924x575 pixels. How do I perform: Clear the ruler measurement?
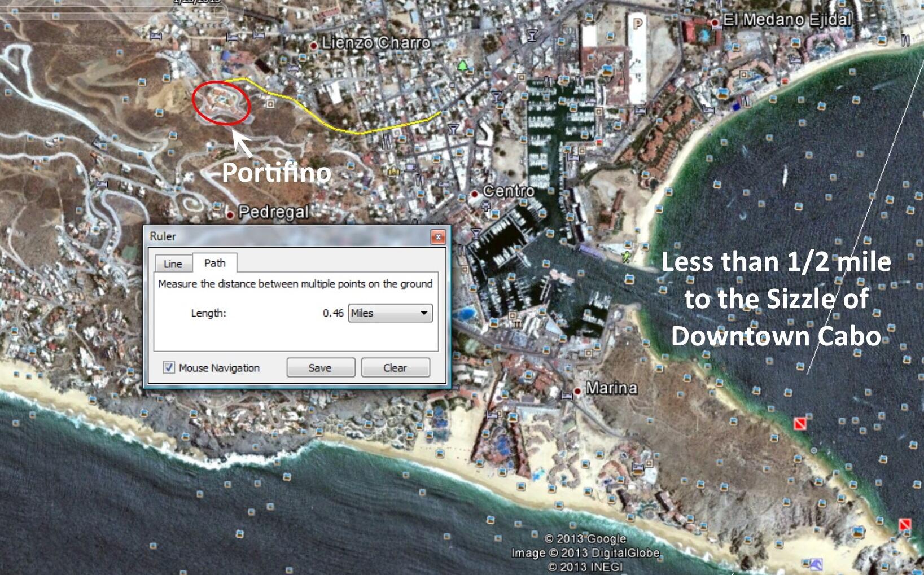[395, 368]
